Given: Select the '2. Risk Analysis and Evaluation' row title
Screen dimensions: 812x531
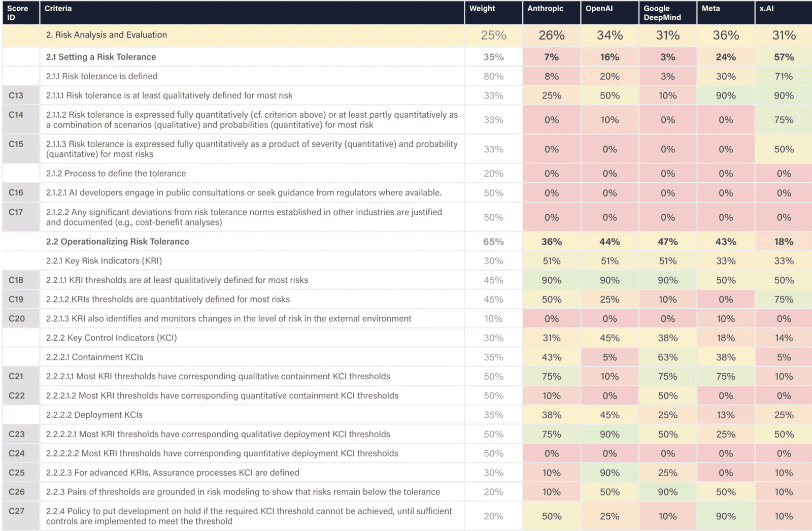Looking at the screenshot, I should [x=106, y=35].
